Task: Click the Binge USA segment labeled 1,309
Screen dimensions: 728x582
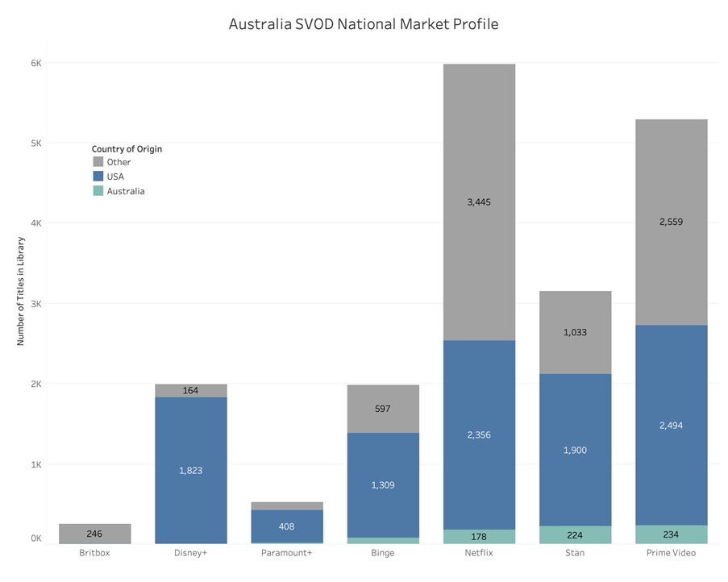Action: click(383, 485)
